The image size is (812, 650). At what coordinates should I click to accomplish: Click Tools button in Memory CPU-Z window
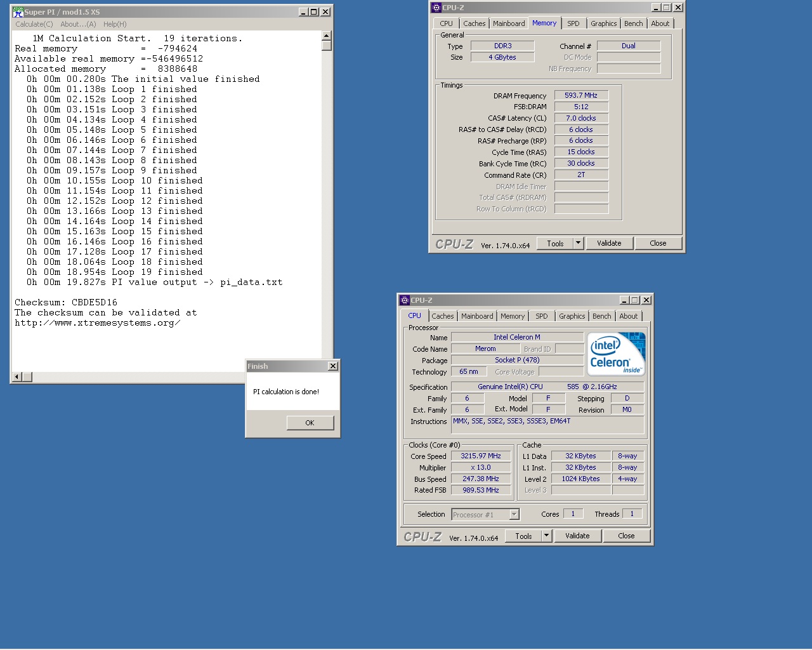555,243
